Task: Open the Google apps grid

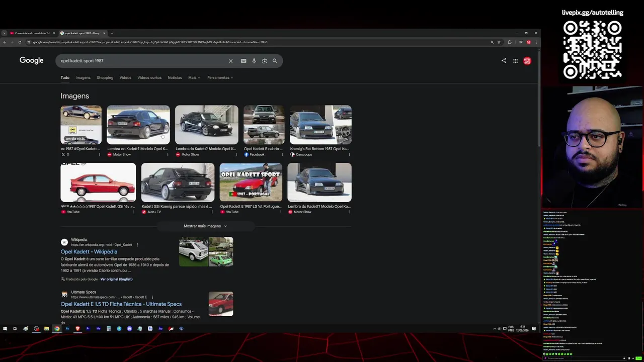Action: (x=515, y=61)
